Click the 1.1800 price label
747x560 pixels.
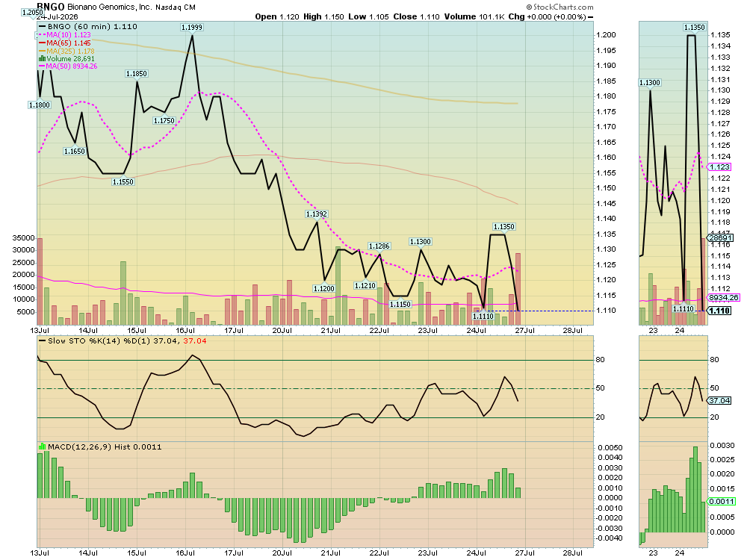(x=39, y=105)
